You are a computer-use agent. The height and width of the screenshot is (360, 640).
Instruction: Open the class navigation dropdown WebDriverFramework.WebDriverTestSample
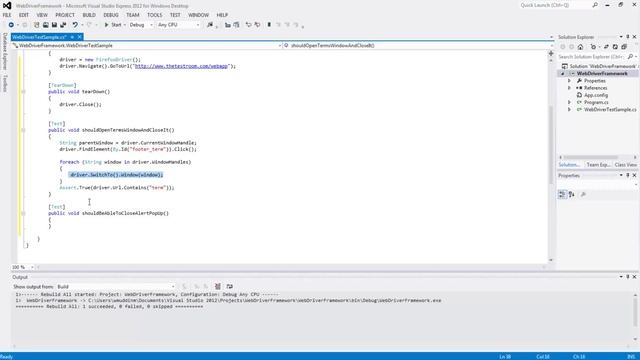tap(147, 46)
